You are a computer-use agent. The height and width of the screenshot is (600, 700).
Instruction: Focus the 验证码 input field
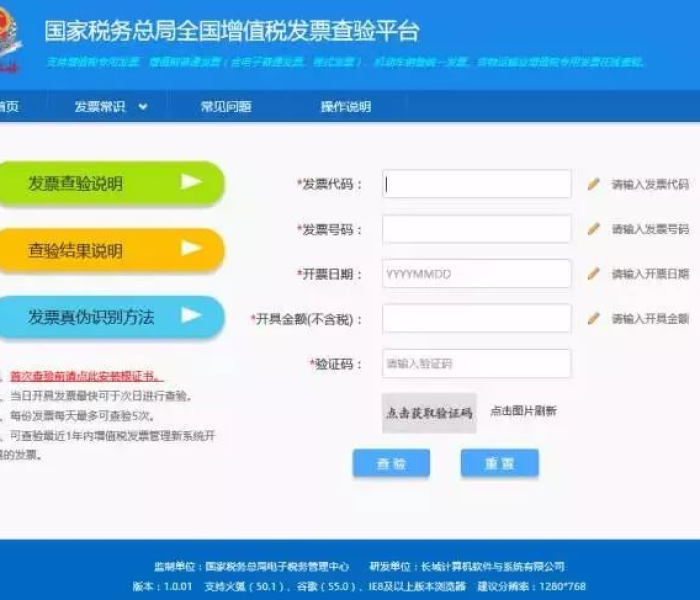coord(477,363)
